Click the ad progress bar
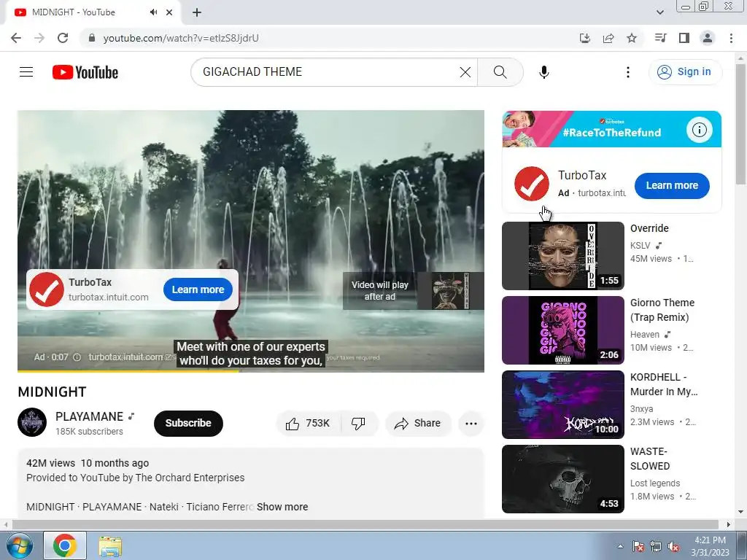747x560 pixels. 251,370
